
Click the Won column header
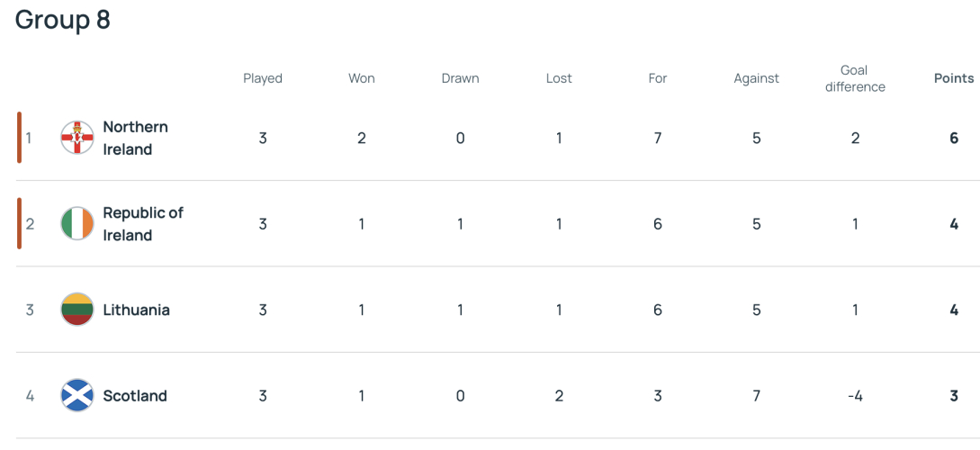pos(361,78)
